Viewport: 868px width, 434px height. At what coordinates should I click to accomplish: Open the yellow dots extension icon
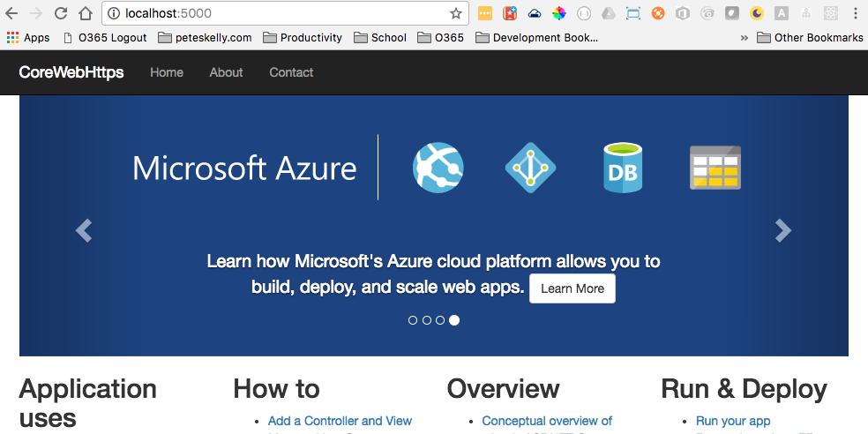(485, 13)
